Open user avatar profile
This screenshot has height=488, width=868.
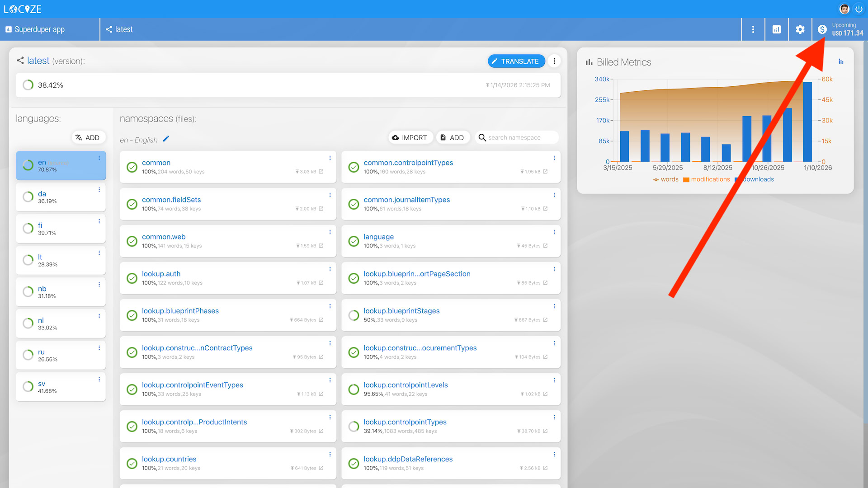click(844, 9)
